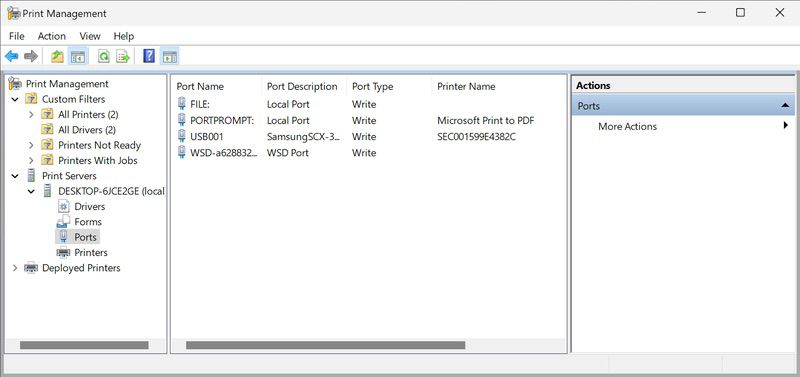Click the DESKTOP-6JCE2GE server icon
The height and width of the screenshot is (377, 800).
[x=47, y=191]
